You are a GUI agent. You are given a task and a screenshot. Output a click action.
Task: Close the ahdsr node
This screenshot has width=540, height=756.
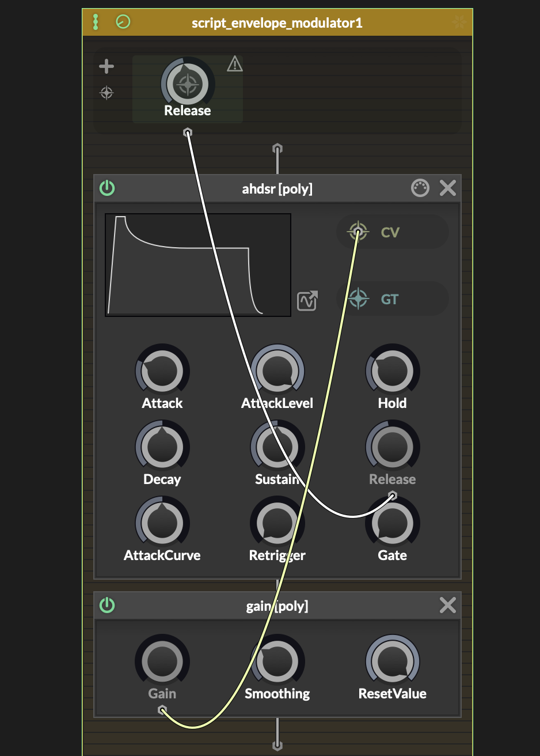click(x=447, y=188)
